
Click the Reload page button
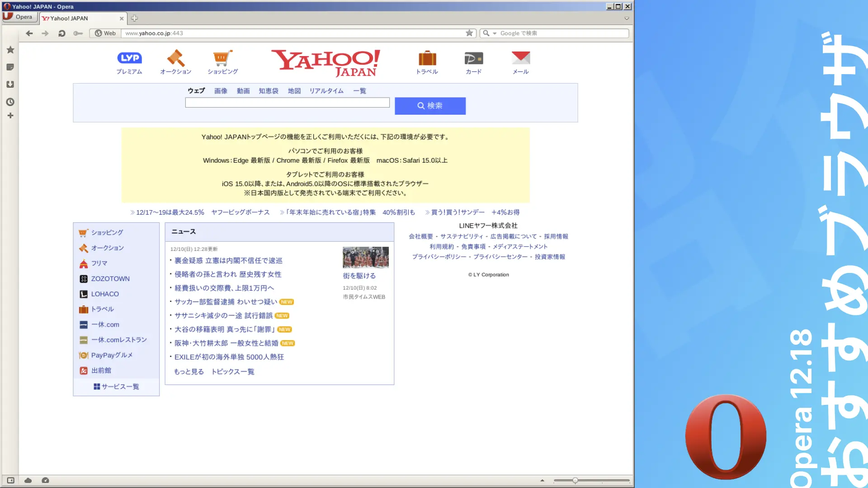pyautogui.click(x=62, y=33)
